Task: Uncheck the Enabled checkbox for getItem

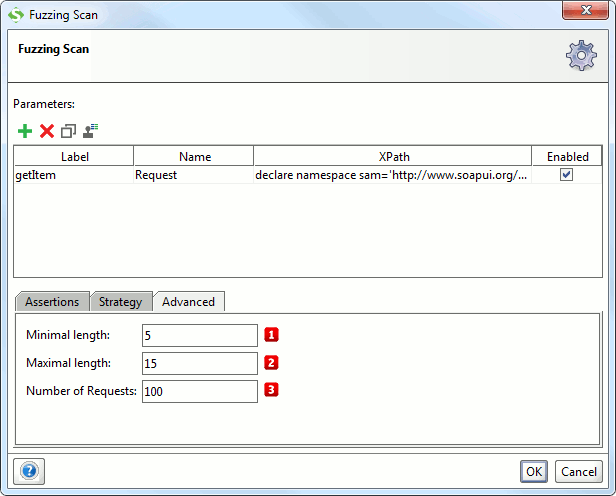Action: tap(566, 174)
